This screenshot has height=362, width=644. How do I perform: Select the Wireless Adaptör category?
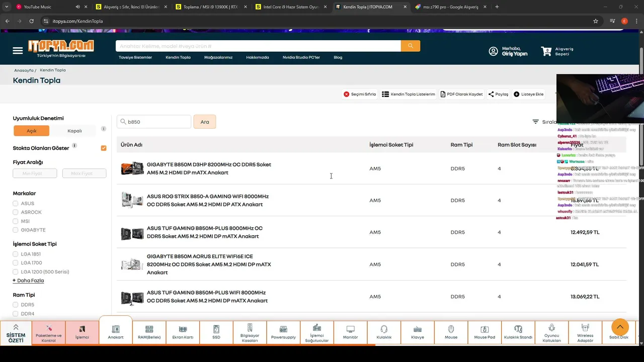pyautogui.click(x=585, y=333)
